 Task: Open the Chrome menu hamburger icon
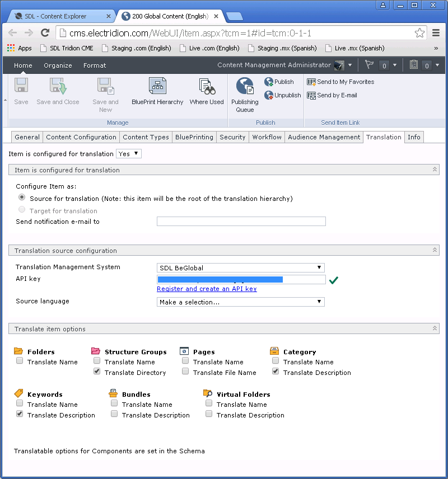click(x=436, y=33)
